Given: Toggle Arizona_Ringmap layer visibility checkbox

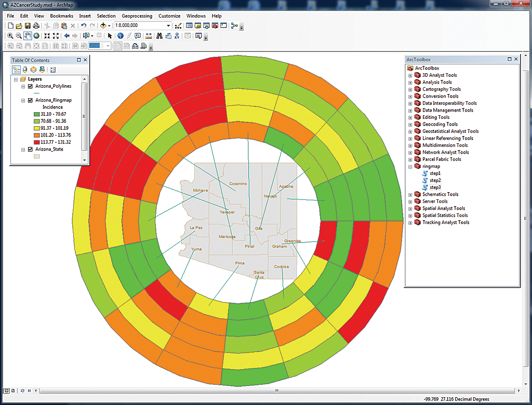Looking at the screenshot, I should pyautogui.click(x=30, y=100).
